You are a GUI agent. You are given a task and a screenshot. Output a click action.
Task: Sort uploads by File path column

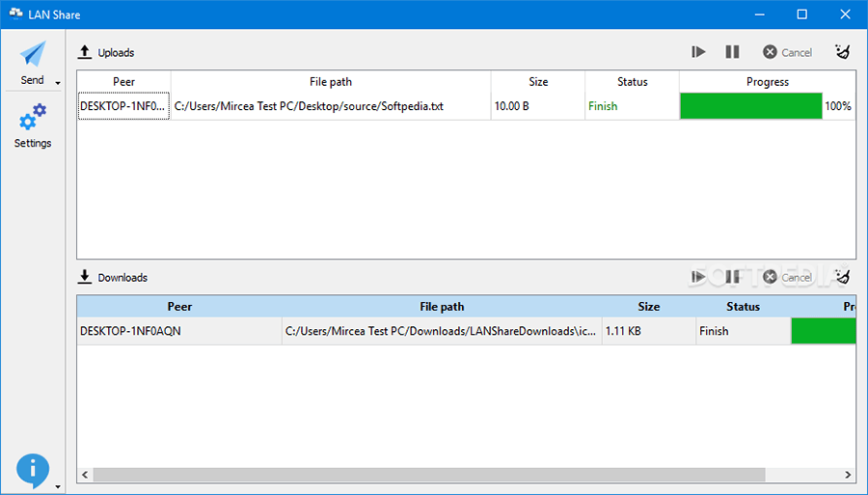tap(331, 82)
